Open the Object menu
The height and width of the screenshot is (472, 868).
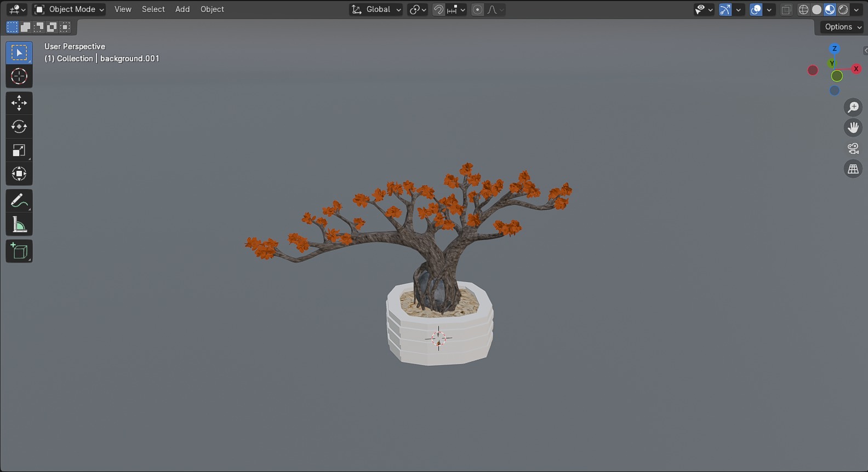[x=212, y=9]
